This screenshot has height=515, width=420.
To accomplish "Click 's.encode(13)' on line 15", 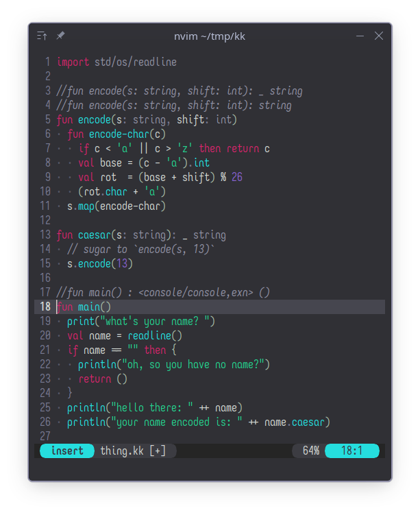I will pyautogui.click(x=100, y=264).
